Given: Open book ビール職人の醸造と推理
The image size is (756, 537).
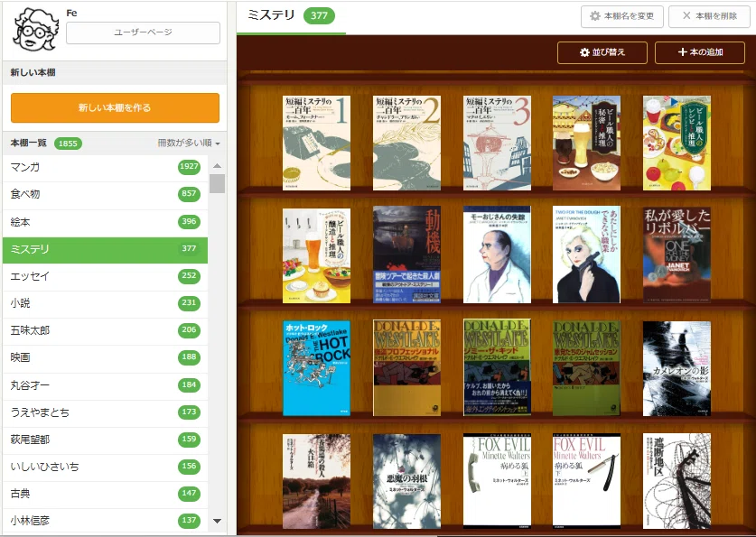Looking at the screenshot, I should click(x=316, y=255).
